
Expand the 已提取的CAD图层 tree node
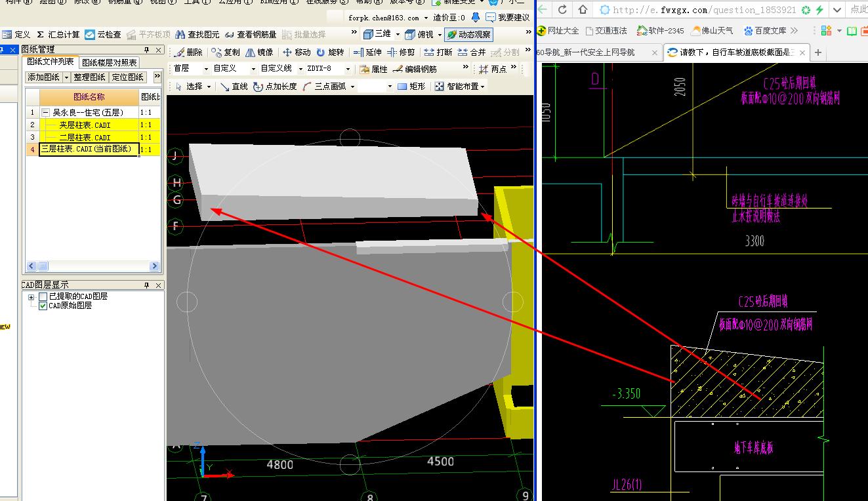(x=31, y=297)
